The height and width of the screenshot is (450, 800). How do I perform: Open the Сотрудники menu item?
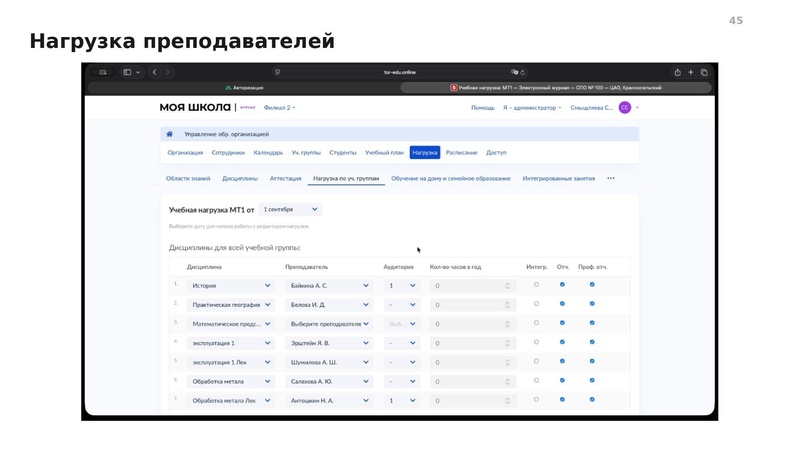tap(228, 153)
